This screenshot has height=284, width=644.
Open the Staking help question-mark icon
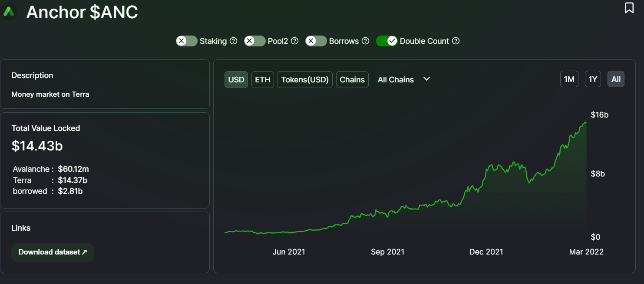point(233,41)
